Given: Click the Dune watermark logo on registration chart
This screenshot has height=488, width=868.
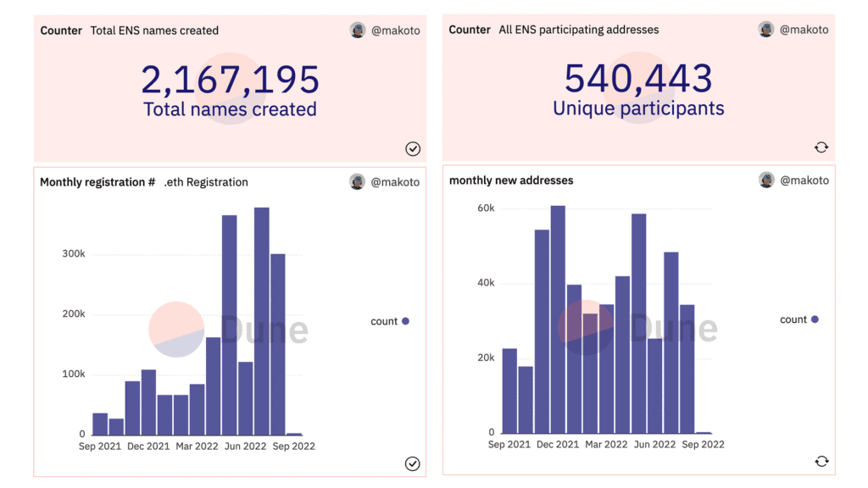Looking at the screenshot, I should (x=263, y=330).
